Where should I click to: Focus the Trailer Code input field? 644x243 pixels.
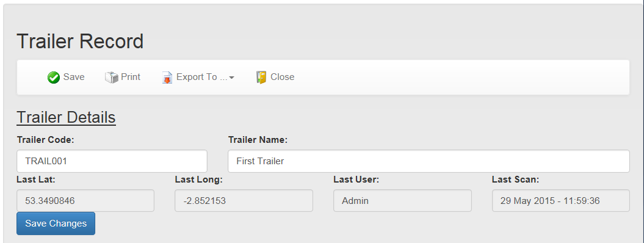112,161
